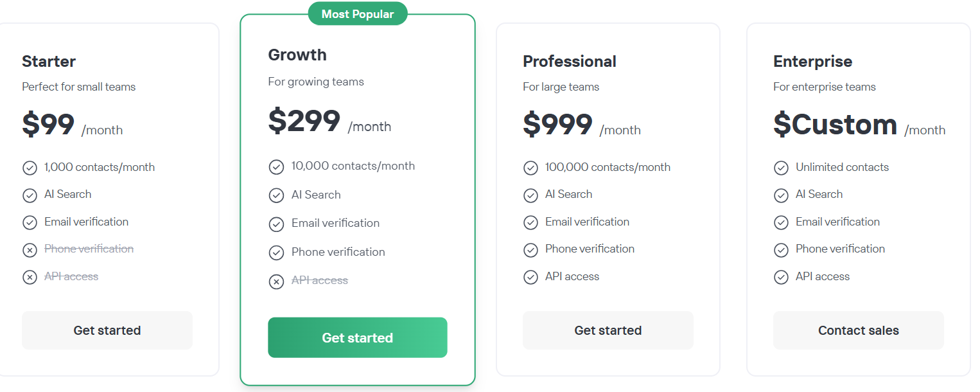The width and height of the screenshot is (980, 392).
Task: Click the Professional plan heading
Action: (x=569, y=61)
